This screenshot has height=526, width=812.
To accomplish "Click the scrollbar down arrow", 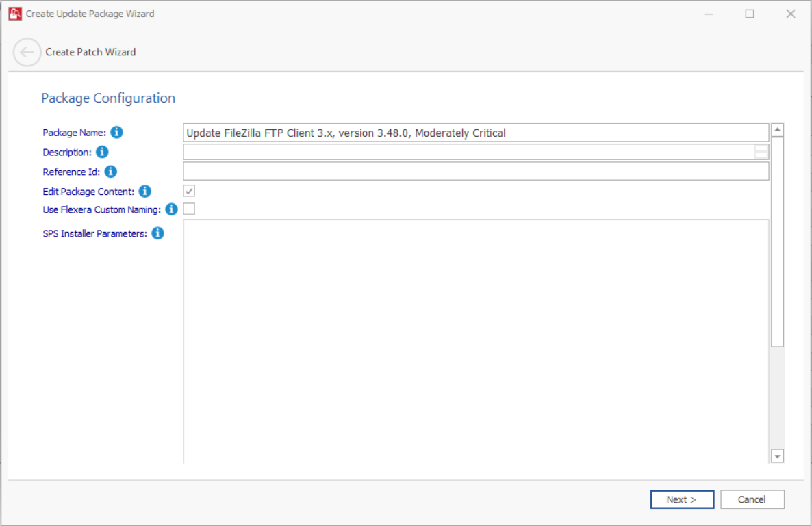I will pos(777,456).
